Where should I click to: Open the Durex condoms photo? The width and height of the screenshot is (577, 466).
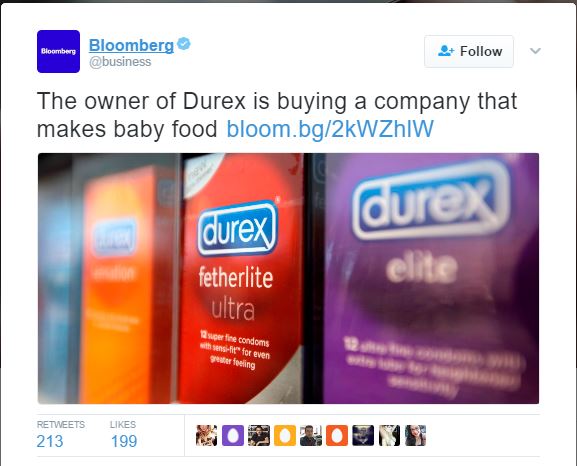288,278
